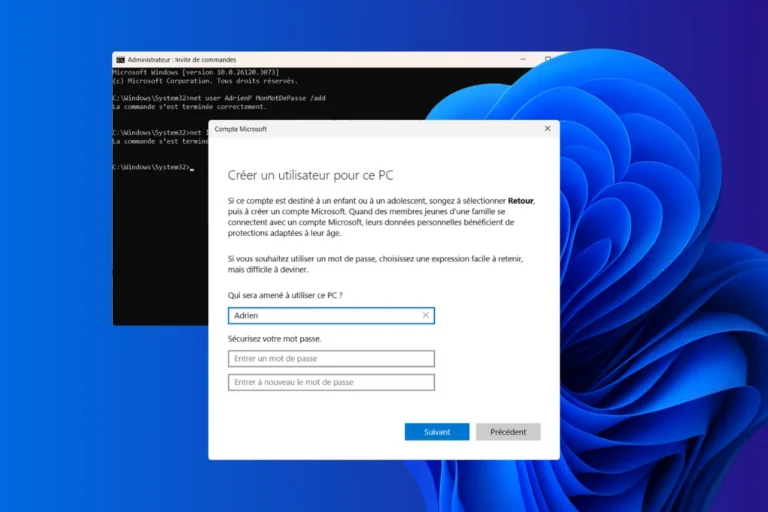Click the heading Créer un utilisateur pour ce PC
Image resolution: width=768 pixels, height=512 pixels.
(311, 175)
